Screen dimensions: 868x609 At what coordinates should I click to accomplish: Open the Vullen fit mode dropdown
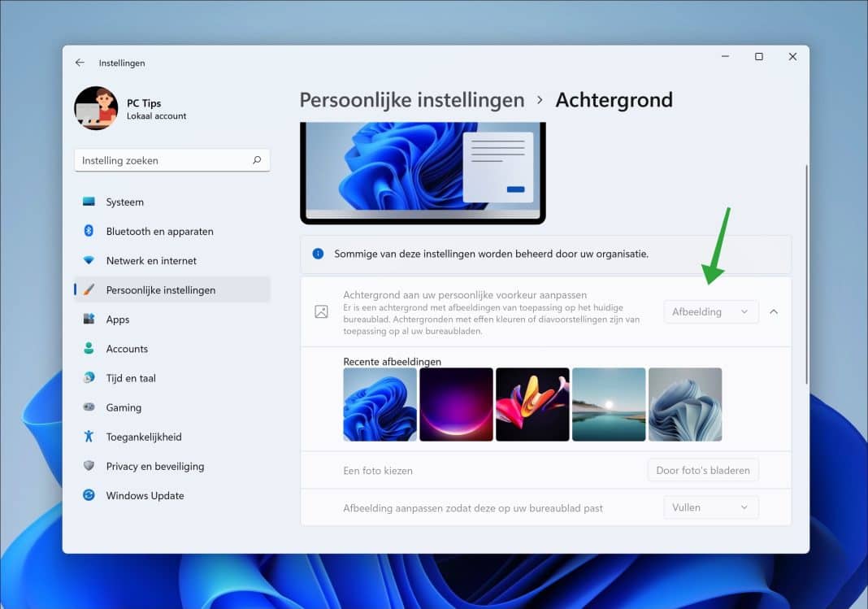click(710, 507)
